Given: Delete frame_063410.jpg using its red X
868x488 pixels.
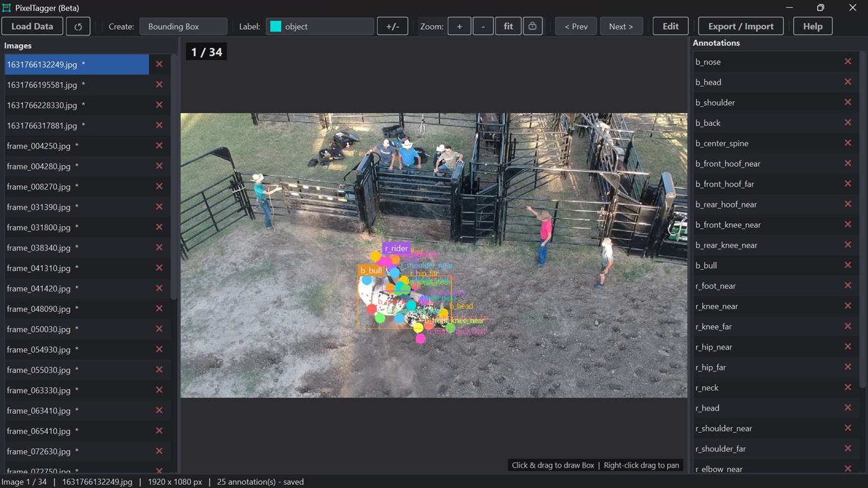Looking at the screenshot, I should pyautogui.click(x=159, y=410).
